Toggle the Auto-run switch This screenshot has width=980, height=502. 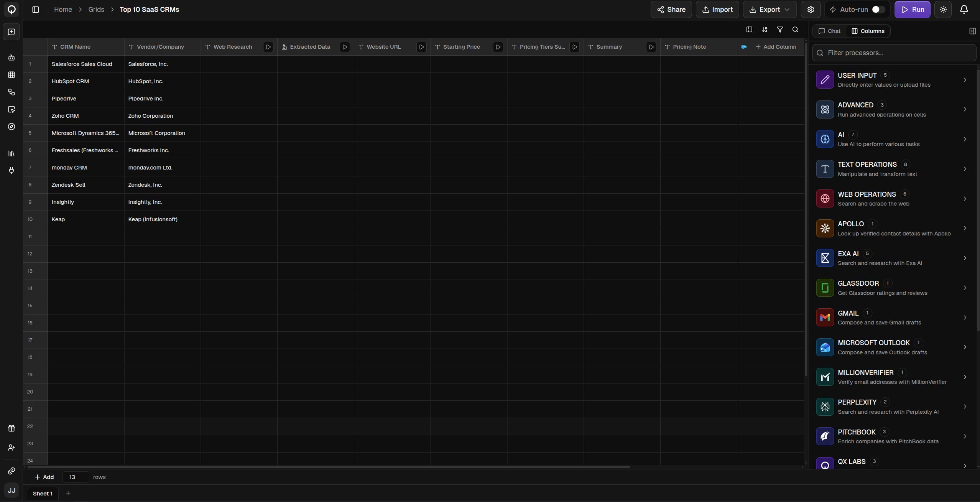tap(878, 10)
